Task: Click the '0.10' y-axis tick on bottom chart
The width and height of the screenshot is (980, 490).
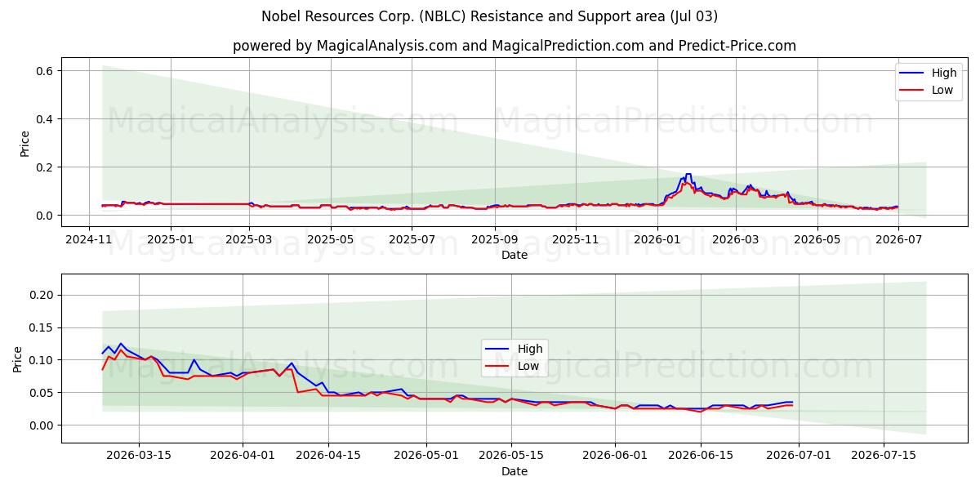Action: point(41,360)
